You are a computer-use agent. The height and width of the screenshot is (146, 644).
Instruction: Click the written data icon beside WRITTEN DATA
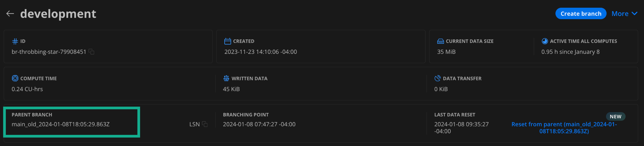227,78
